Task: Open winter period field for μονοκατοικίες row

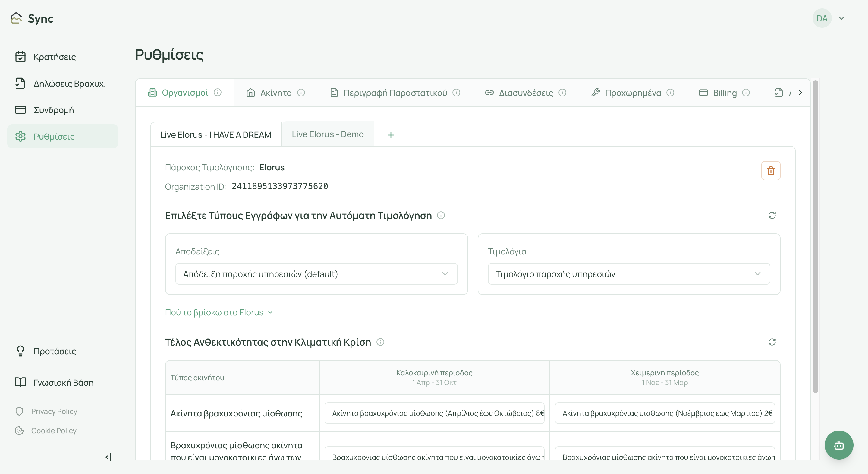Action: click(x=665, y=453)
